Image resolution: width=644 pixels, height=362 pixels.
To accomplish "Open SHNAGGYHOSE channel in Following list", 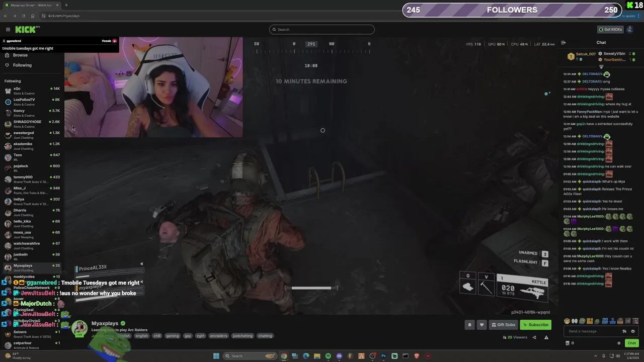I will coord(32,124).
